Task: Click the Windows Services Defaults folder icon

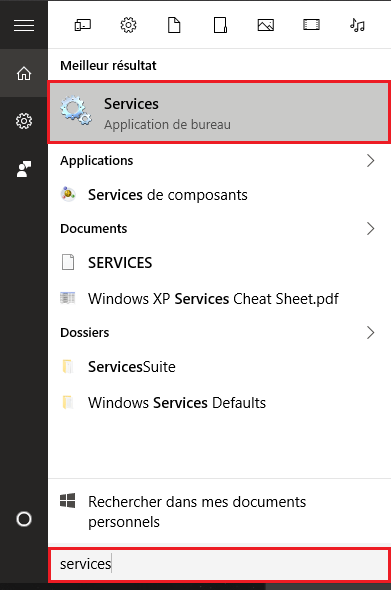Action: click(68, 402)
